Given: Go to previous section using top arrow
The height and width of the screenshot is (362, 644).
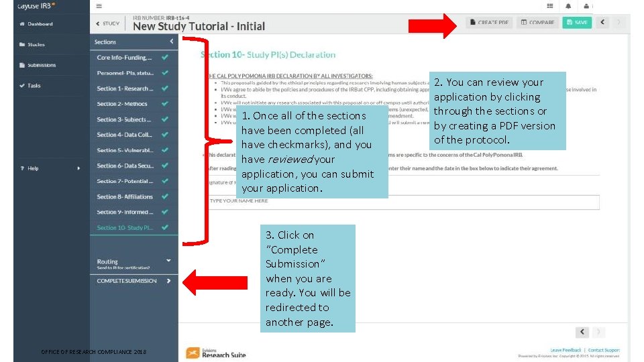Looking at the screenshot, I should point(602,22).
